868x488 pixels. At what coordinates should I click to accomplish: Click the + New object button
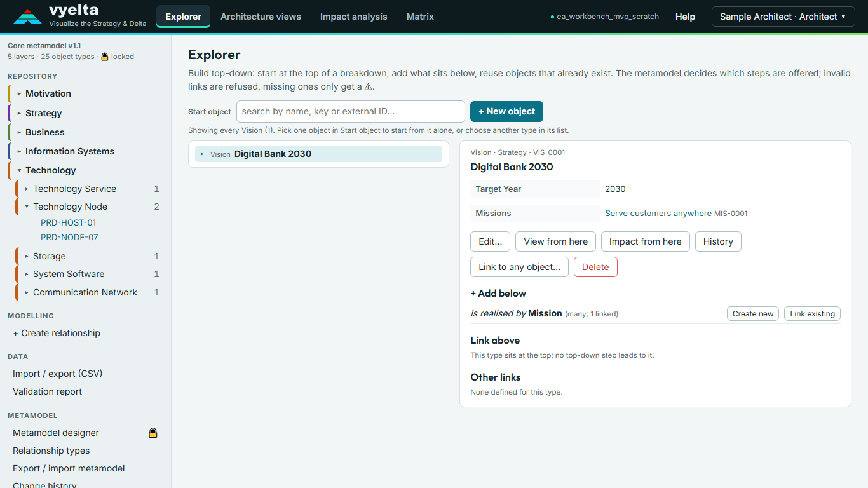[x=506, y=111]
